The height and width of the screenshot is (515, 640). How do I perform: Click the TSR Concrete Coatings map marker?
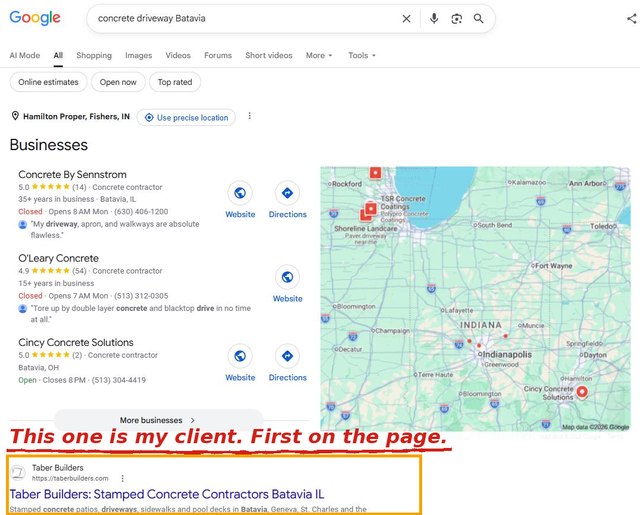[x=371, y=209]
